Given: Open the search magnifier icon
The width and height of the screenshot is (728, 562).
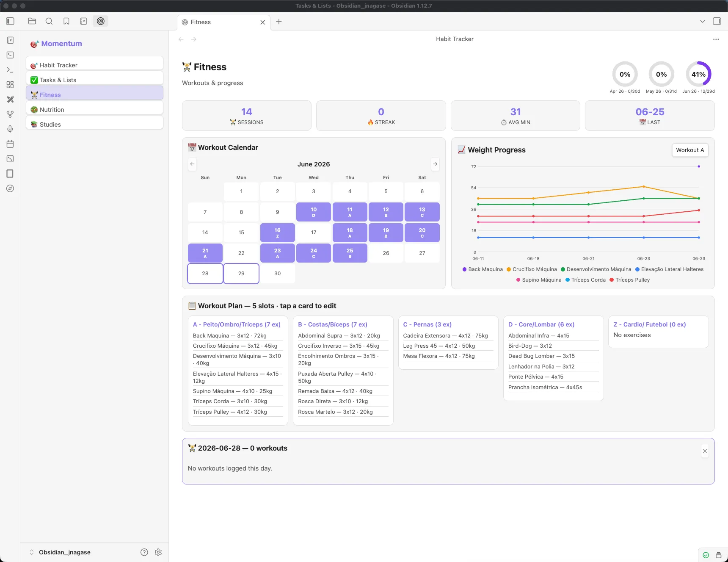Looking at the screenshot, I should (x=49, y=21).
